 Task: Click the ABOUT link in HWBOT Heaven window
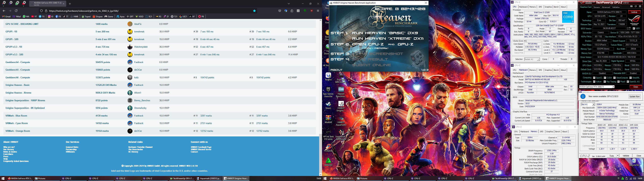click(x=336, y=70)
